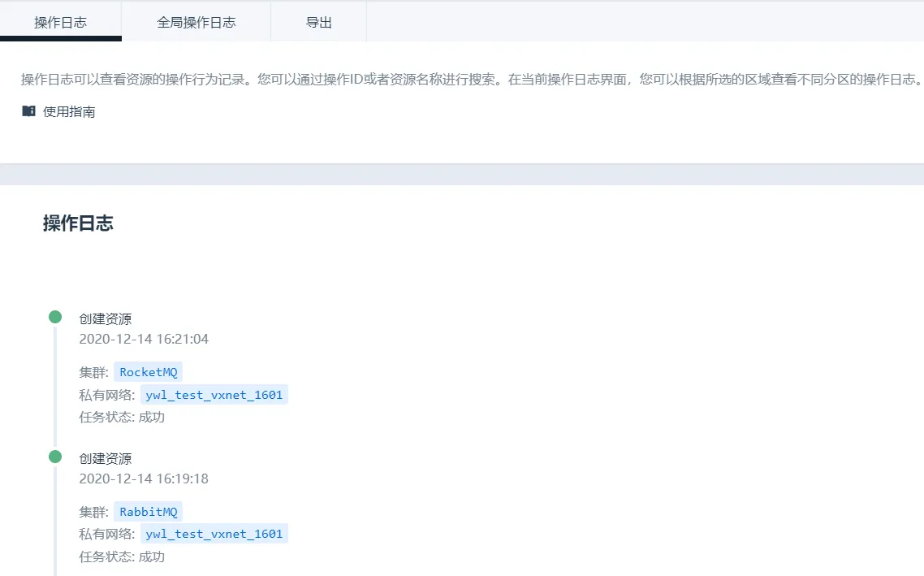This screenshot has height=576, width=924.
Task: Click 任务状态: 成功 in the RabbitMQ entry
Action: click(x=122, y=557)
